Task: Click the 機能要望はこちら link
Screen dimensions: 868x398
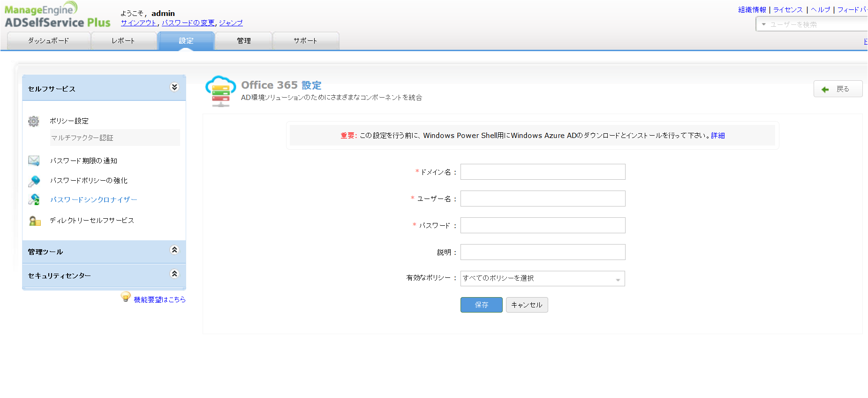Action: click(x=160, y=299)
